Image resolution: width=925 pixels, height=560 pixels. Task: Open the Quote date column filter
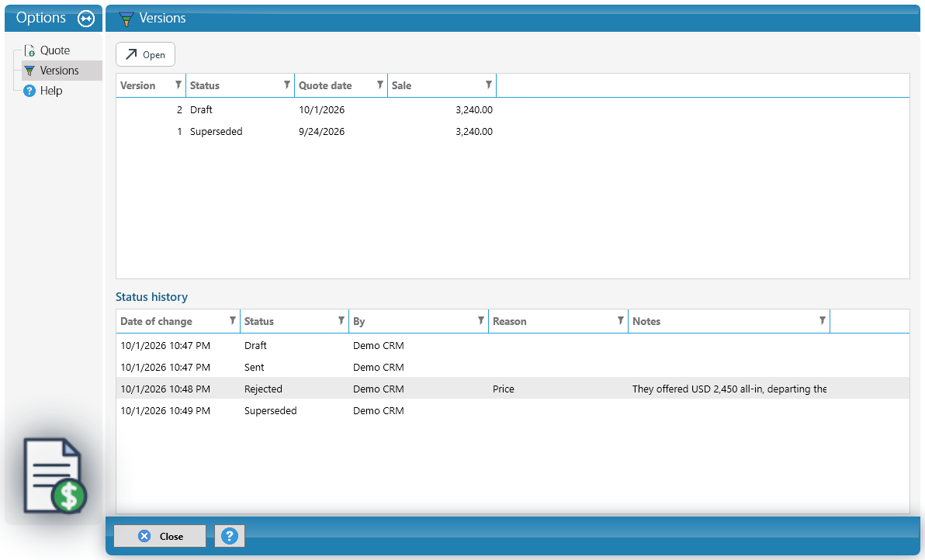[380, 85]
